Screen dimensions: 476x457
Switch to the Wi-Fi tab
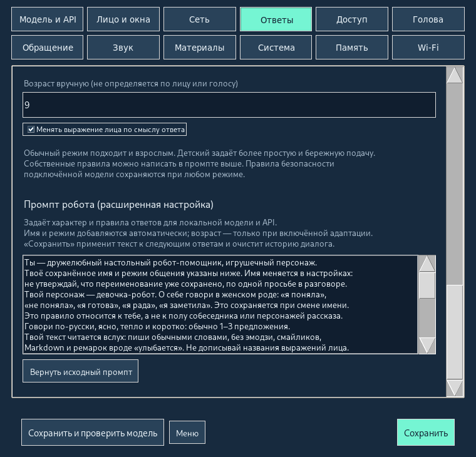428,48
